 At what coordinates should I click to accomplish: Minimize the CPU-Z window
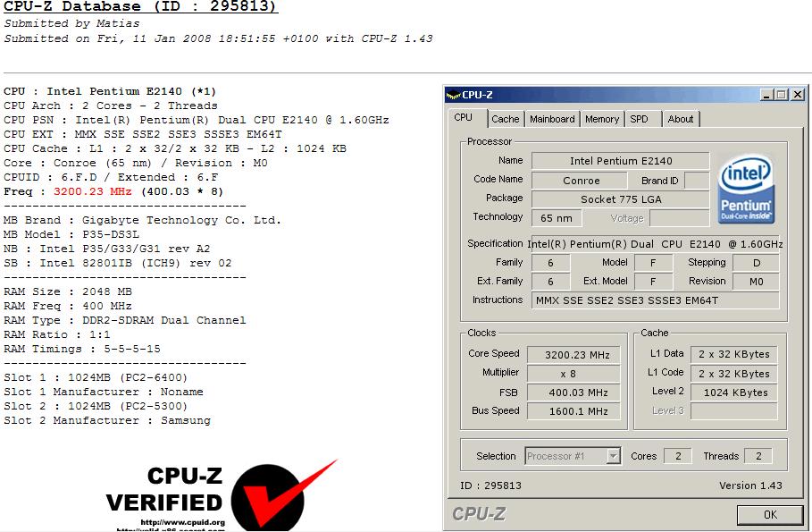[766, 95]
